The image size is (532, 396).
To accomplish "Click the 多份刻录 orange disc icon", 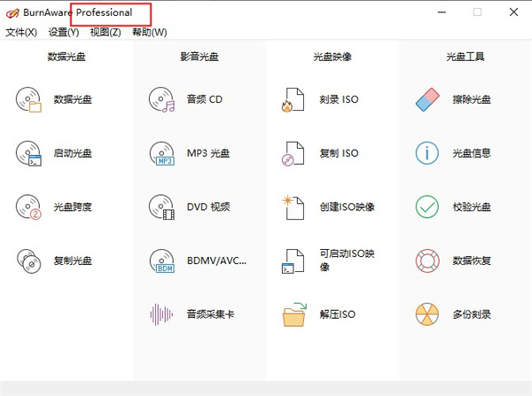I will click(427, 314).
